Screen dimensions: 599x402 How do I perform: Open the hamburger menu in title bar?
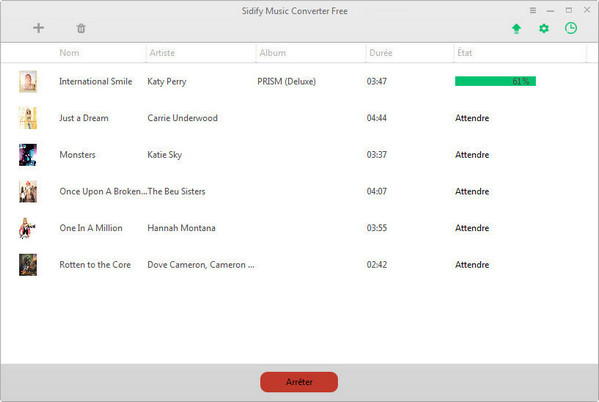point(533,11)
